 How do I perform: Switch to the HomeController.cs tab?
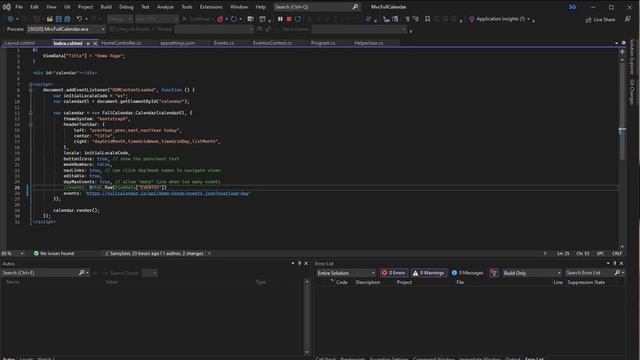pyautogui.click(x=121, y=43)
